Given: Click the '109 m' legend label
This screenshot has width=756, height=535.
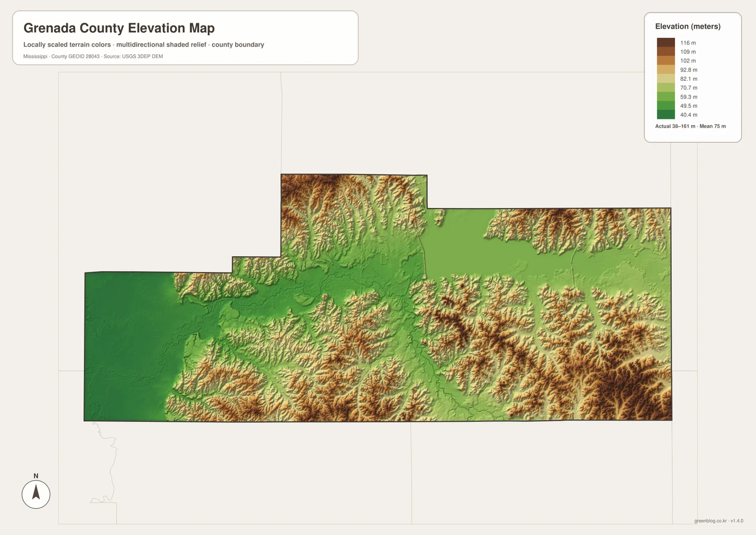Looking at the screenshot, I should click(688, 52).
